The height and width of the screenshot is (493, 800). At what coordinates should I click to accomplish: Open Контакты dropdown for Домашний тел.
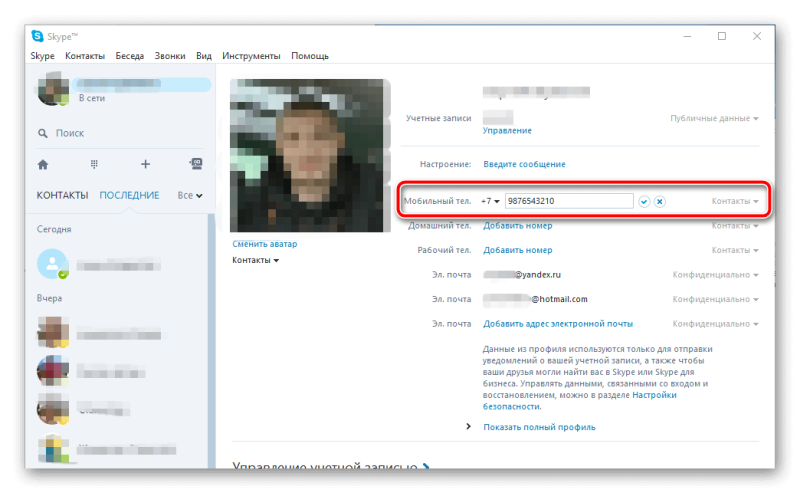click(x=735, y=226)
